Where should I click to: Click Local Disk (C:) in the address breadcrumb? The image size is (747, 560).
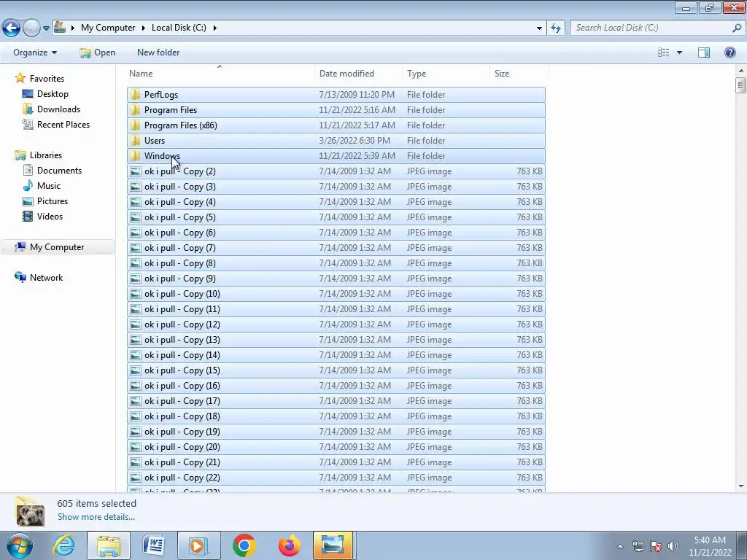click(179, 28)
